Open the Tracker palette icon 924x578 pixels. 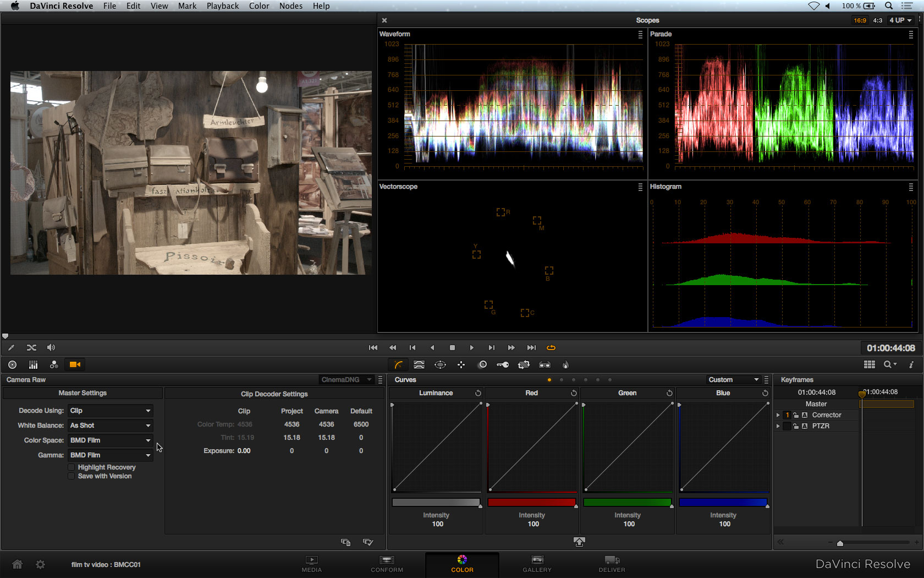tap(461, 364)
